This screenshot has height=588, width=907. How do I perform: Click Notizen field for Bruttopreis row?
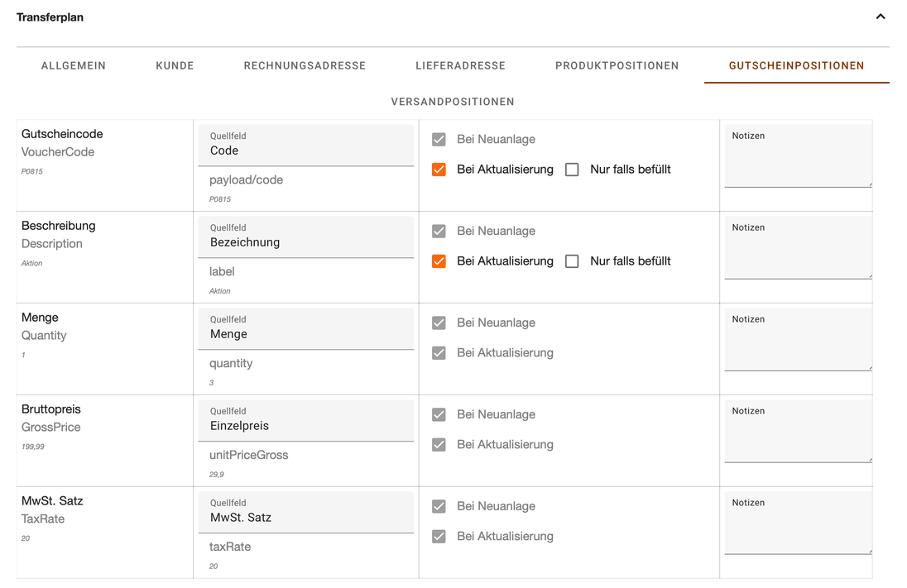[799, 432]
